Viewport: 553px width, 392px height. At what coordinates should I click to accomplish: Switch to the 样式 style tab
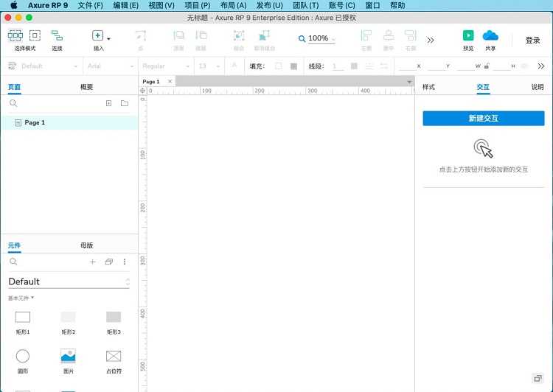429,87
